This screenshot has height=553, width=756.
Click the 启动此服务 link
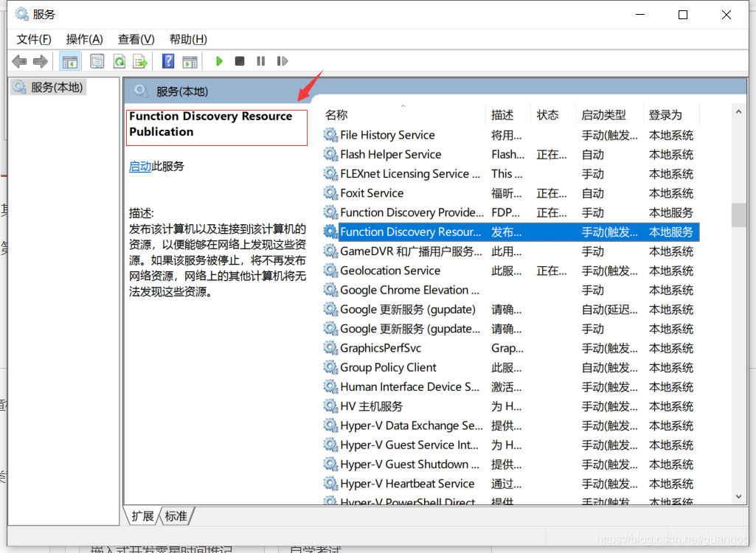pos(140,166)
